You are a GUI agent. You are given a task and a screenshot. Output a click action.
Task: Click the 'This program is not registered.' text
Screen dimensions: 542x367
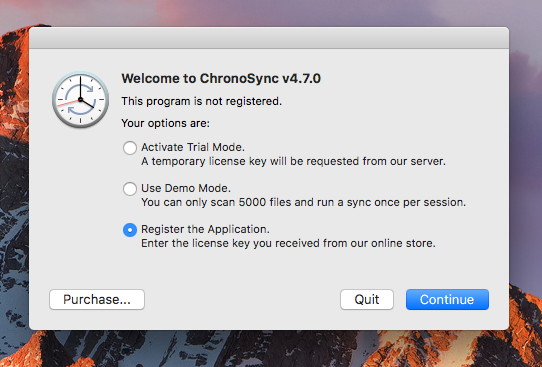[202, 101]
